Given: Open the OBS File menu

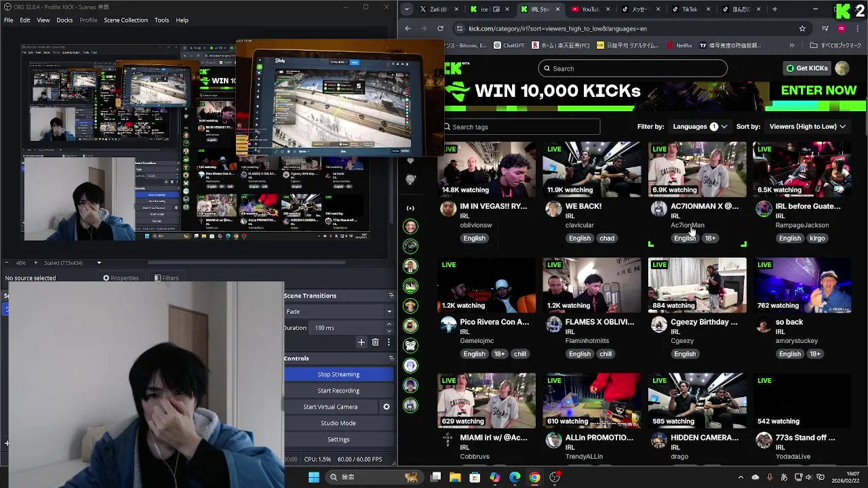Looking at the screenshot, I should pos(9,20).
